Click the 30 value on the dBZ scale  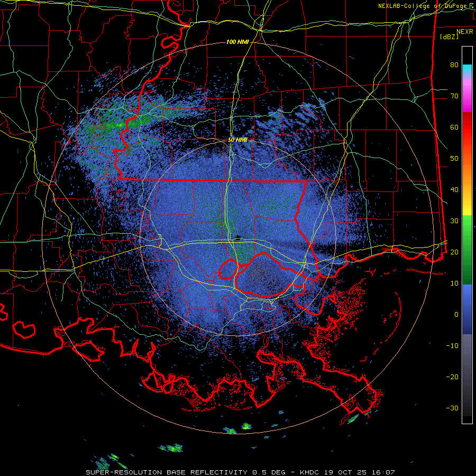454,221
